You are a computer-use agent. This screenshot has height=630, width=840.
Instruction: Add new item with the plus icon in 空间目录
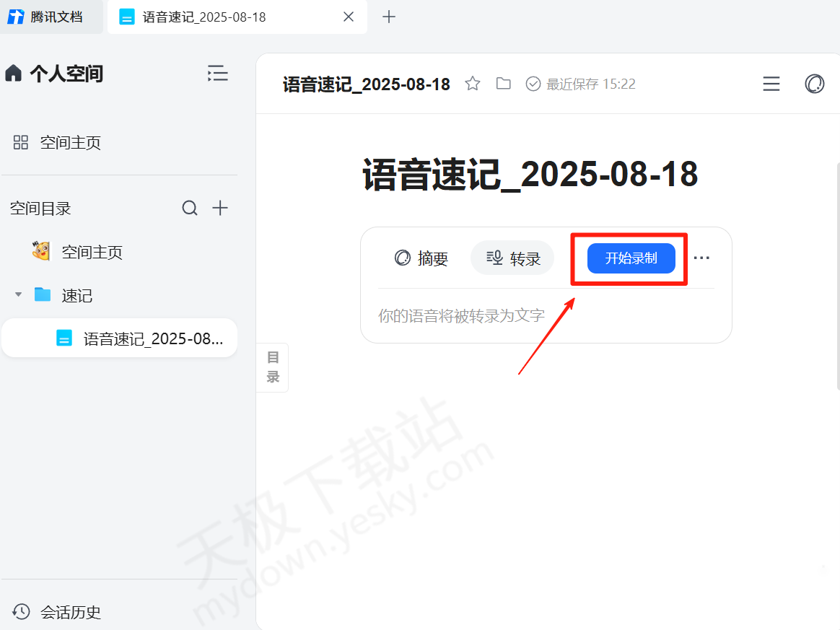pyautogui.click(x=220, y=209)
